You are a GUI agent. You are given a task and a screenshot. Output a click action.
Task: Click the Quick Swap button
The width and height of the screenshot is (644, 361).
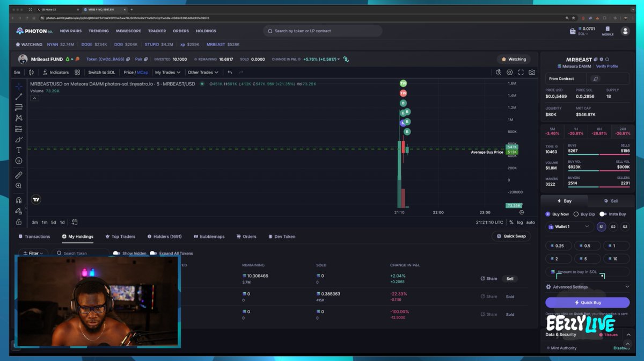click(x=511, y=236)
